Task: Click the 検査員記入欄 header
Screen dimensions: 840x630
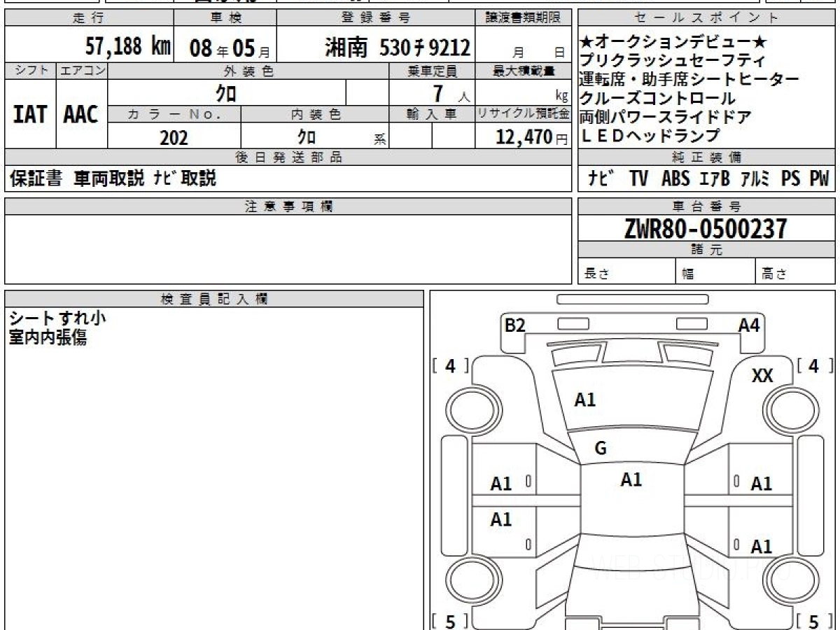Action: click(214, 298)
